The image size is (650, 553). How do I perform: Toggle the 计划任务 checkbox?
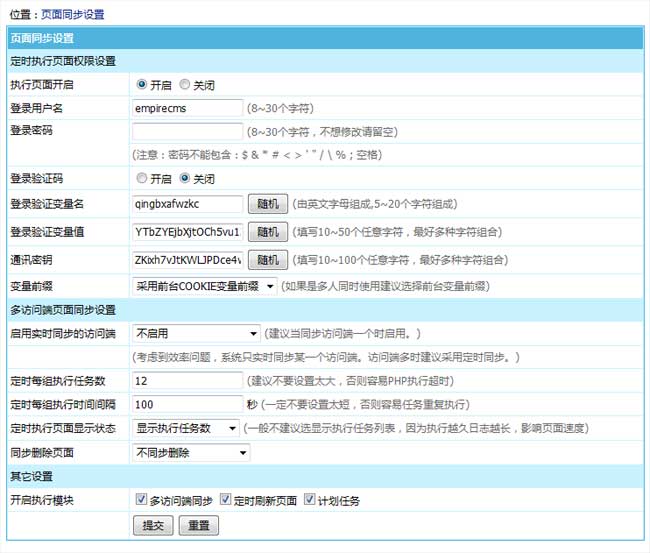click(x=310, y=500)
